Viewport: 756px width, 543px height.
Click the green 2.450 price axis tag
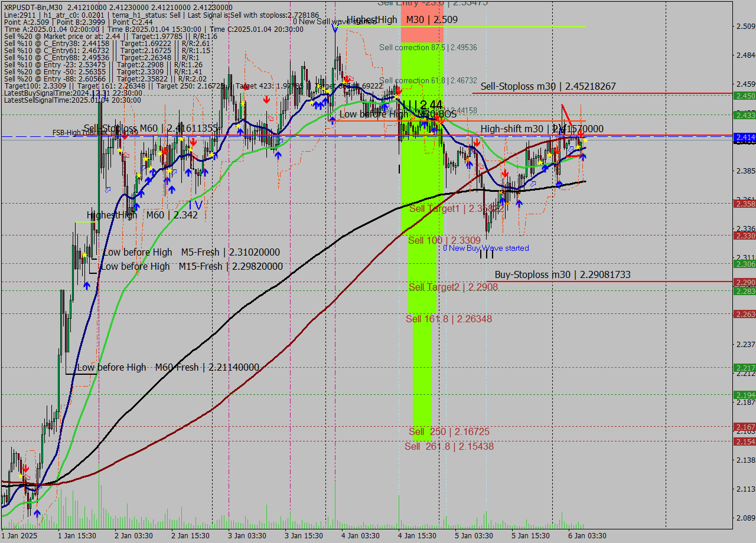pyautogui.click(x=744, y=96)
